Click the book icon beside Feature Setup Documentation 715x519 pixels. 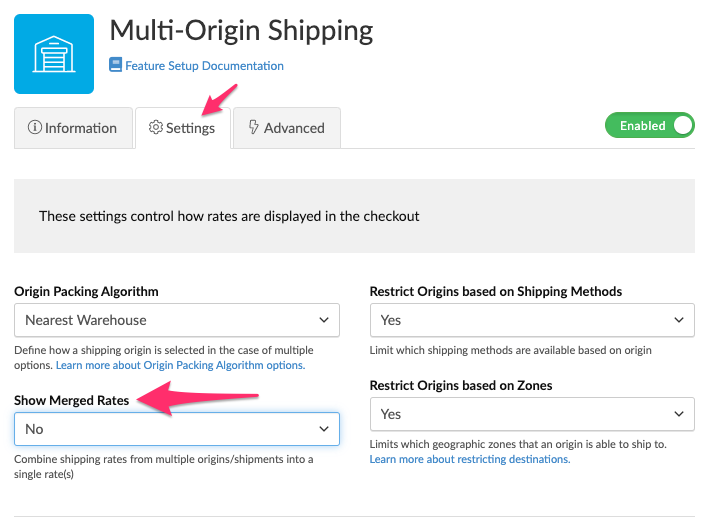point(116,66)
